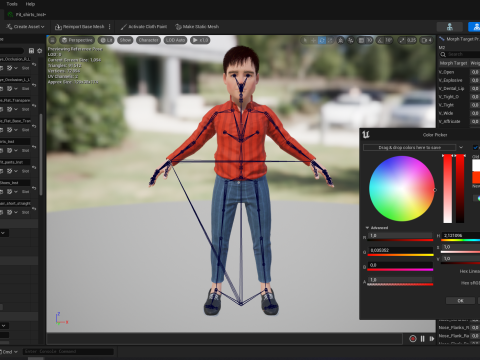Select the scale gizmo tool
This screenshot has height=360, width=480.
pyautogui.click(x=330, y=40)
